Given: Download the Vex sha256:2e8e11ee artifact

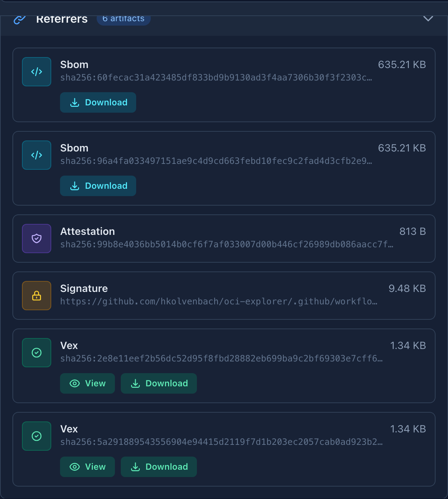Looking at the screenshot, I should tap(159, 383).
